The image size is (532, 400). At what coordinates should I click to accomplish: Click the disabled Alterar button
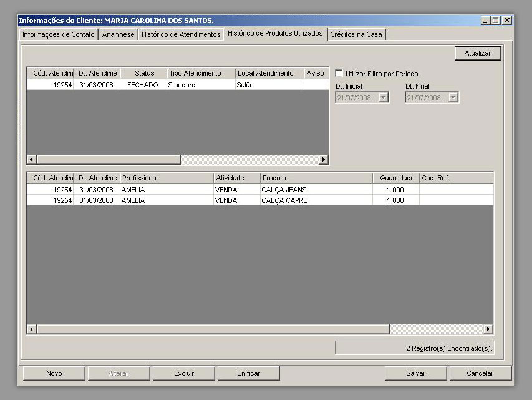point(118,373)
